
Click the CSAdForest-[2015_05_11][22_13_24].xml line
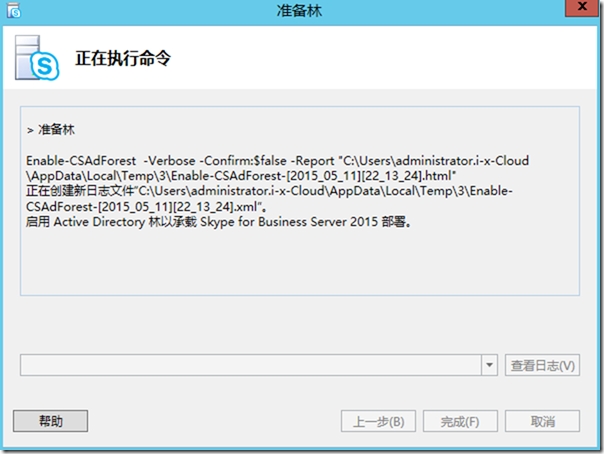[146, 207]
